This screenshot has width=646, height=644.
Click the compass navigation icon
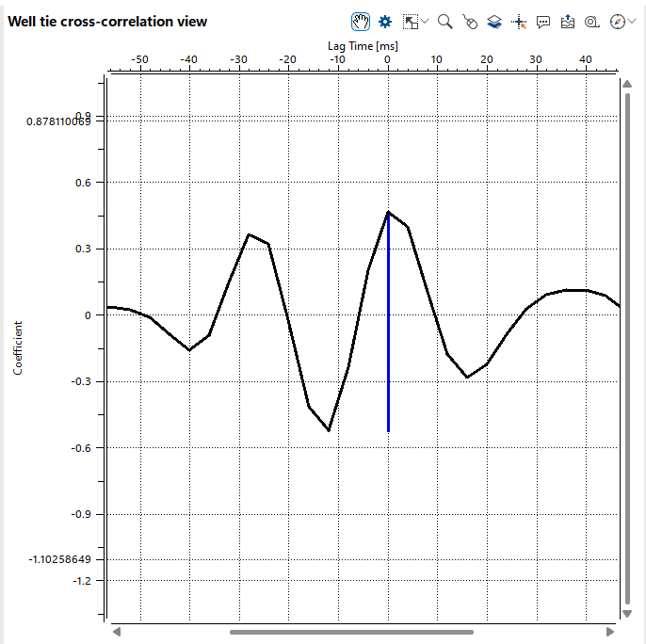pyautogui.click(x=617, y=21)
